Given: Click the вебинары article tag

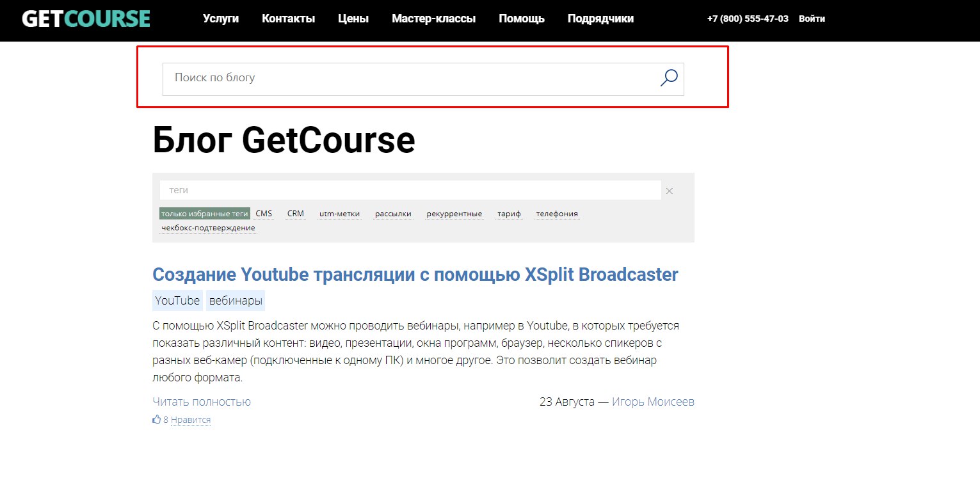Looking at the screenshot, I should 236,300.
